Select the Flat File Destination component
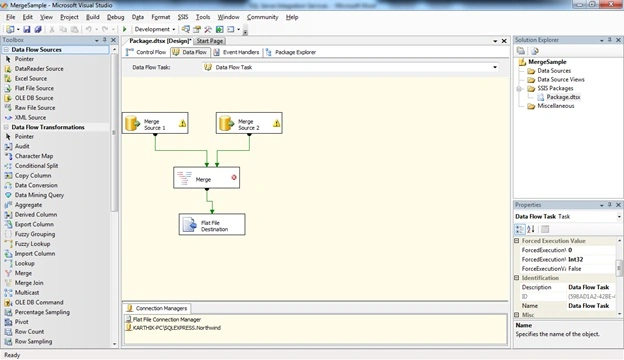This screenshot has width=624, height=360. click(x=212, y=225)
